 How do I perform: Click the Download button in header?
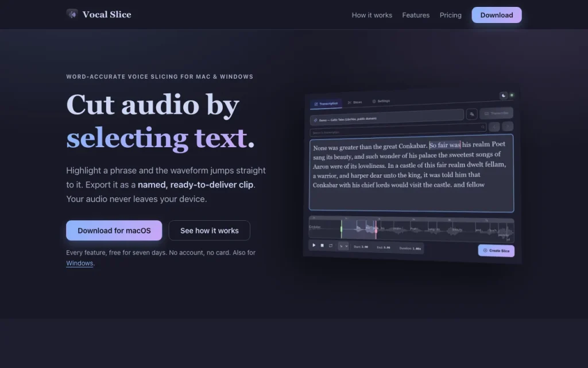tap(497, 15)
